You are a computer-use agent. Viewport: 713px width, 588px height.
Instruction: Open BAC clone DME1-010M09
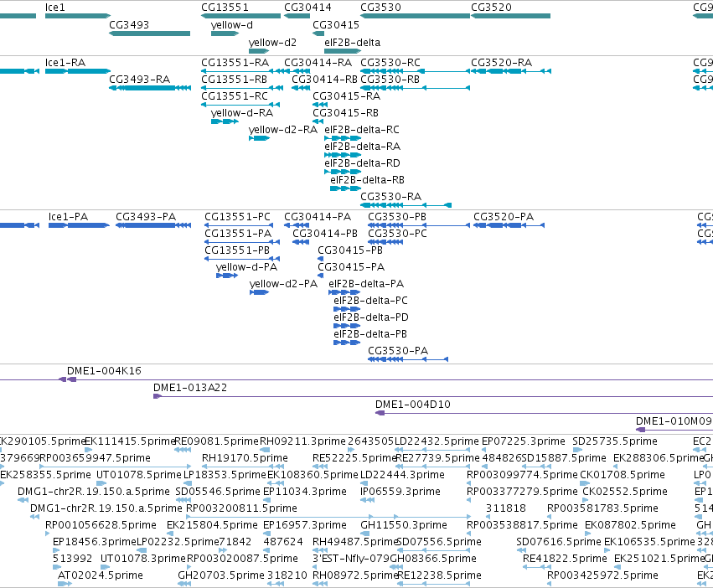point(674,421)
